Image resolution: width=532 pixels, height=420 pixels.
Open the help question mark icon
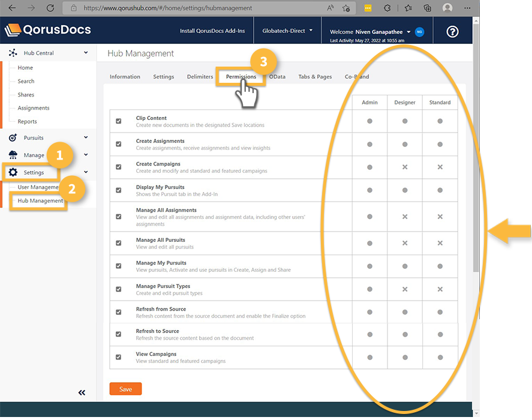452,32
